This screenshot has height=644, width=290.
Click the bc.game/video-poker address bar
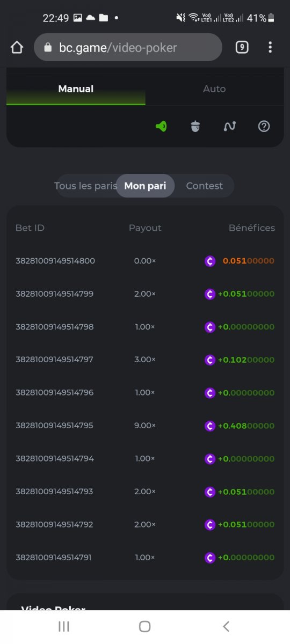[128, 47]
